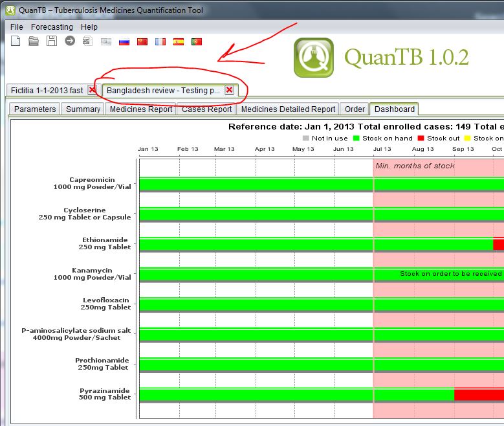Click the Mar 13 axis label
This screenshot has width=504, height=426.
coord(225,149)
